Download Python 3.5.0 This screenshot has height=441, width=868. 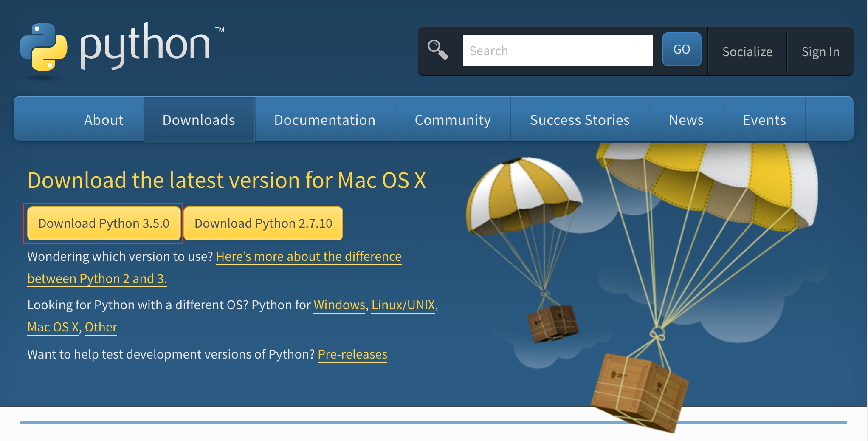click(104, 223)
